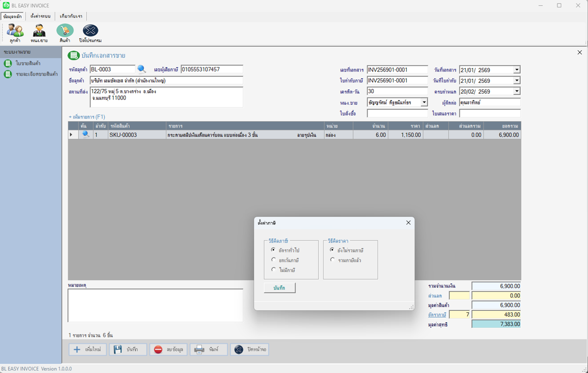The image size is (588, 373).
Task: Select the ยกเว้นภาษี radio option
Action: 274,260
